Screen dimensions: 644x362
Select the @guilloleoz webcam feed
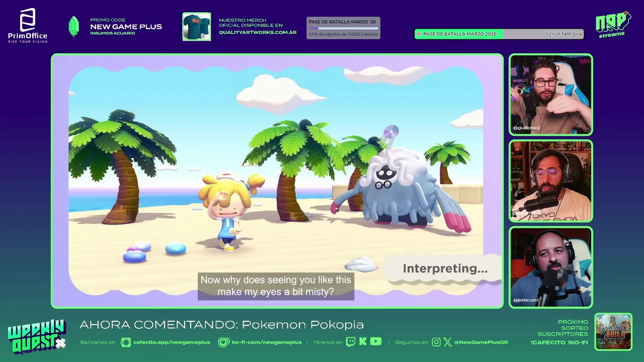point(551,95)
